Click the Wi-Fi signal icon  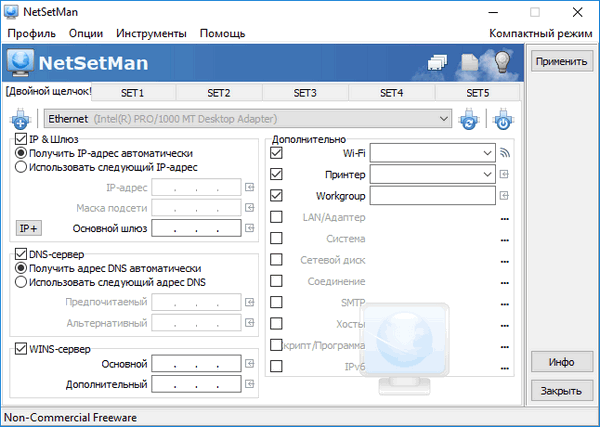pyautogui.click(x=505, y=153)
